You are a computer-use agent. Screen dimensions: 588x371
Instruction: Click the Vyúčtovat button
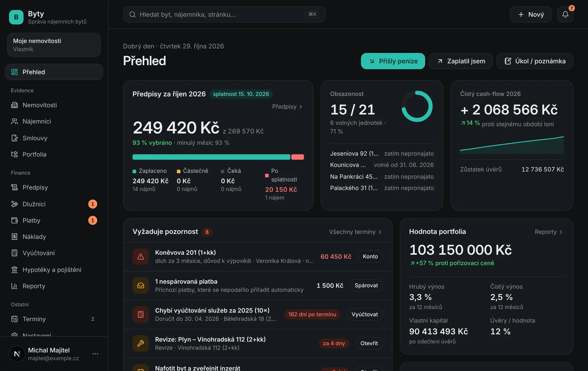(365, 315)
